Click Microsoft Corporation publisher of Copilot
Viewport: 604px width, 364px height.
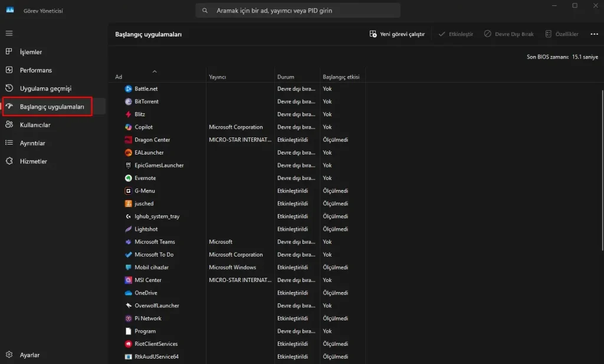[x=236, y=127]
